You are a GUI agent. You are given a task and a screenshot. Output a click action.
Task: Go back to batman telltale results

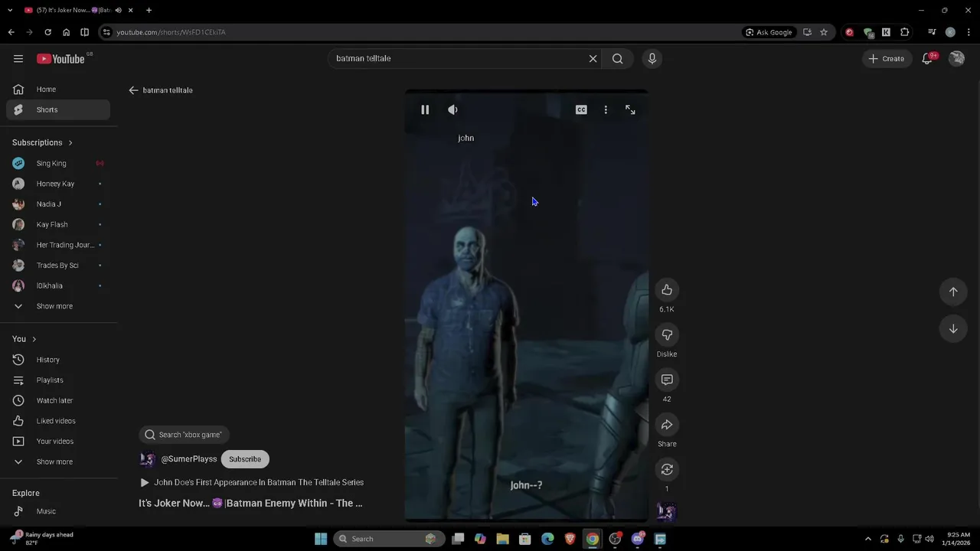(133, 90)
